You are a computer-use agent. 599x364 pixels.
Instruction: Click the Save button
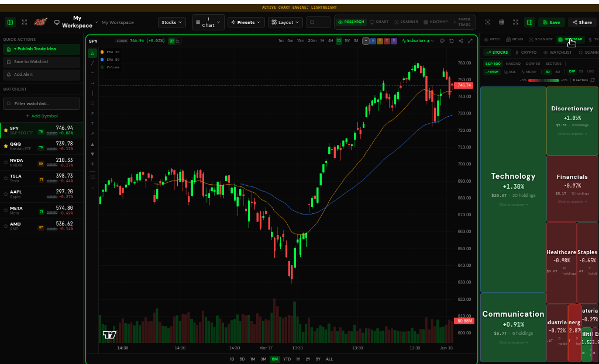[x=551, y=23]
